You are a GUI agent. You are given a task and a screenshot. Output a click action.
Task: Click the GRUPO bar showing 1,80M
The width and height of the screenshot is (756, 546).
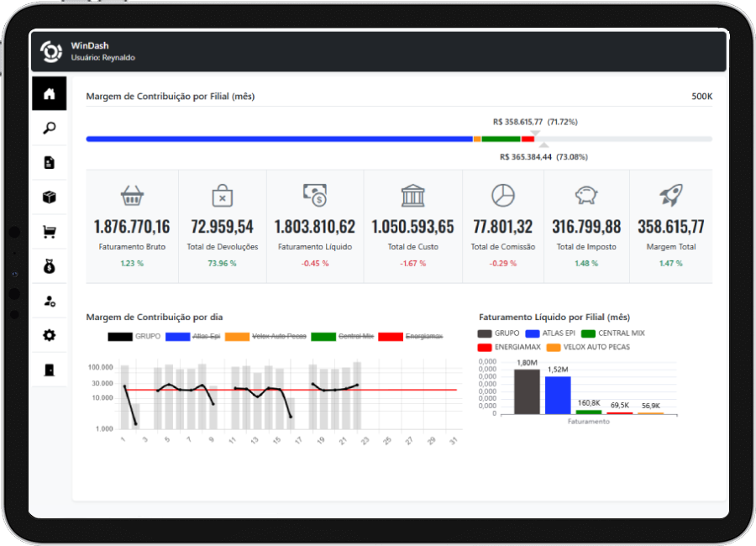coord(527,391)
